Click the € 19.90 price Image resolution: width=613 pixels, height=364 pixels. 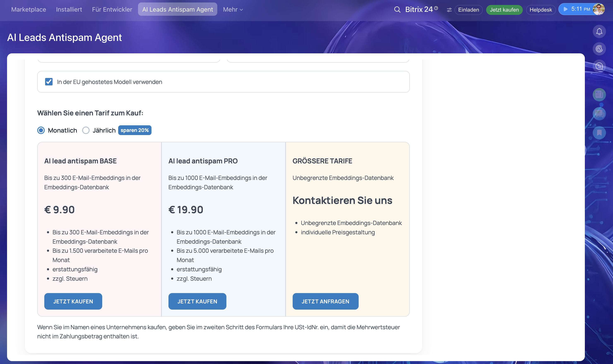(x=186, y=210)
